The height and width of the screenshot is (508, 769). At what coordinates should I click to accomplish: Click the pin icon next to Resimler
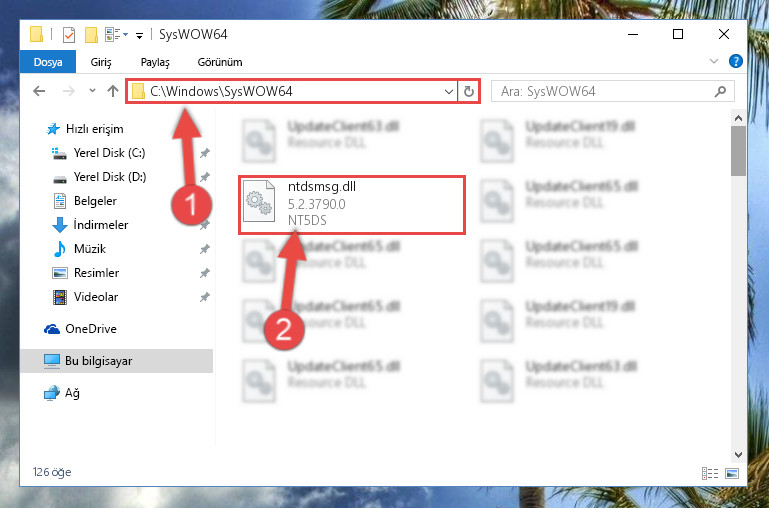(205, 274)
